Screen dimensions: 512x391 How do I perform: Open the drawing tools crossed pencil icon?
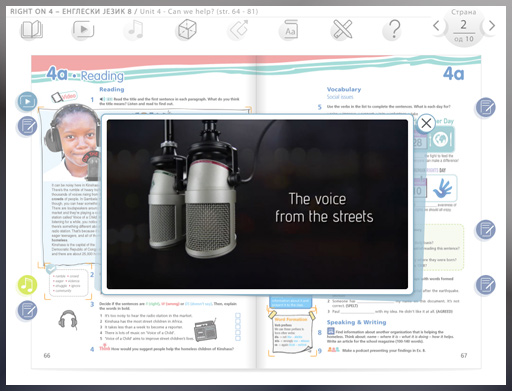pyautogui.click(x=342, y=30)
